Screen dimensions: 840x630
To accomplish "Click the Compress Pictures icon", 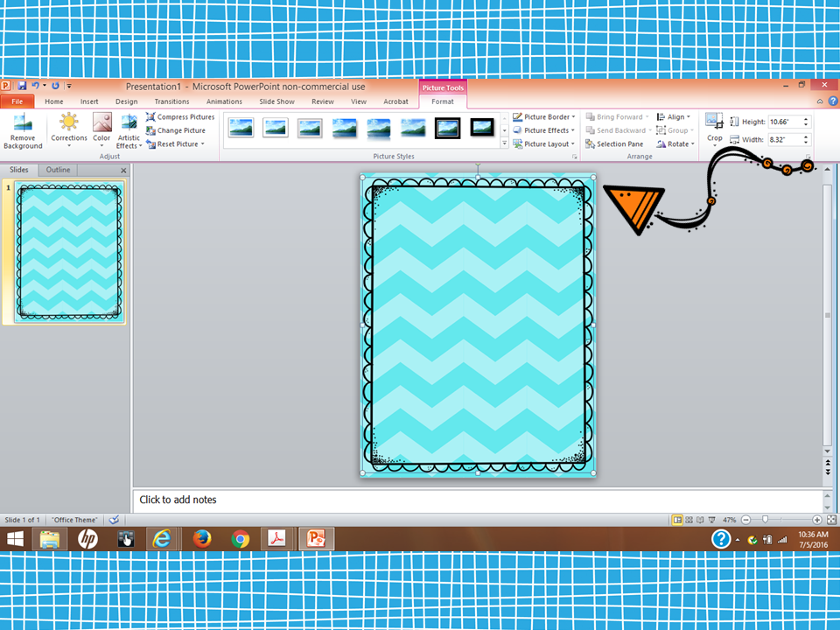I will click(179, 116).
